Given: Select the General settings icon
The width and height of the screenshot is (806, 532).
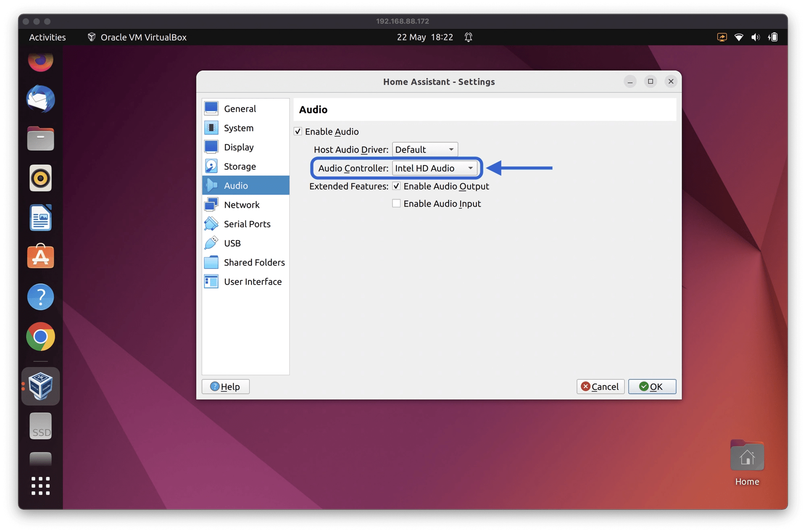Looking at the screenshot, I should 212,108.
